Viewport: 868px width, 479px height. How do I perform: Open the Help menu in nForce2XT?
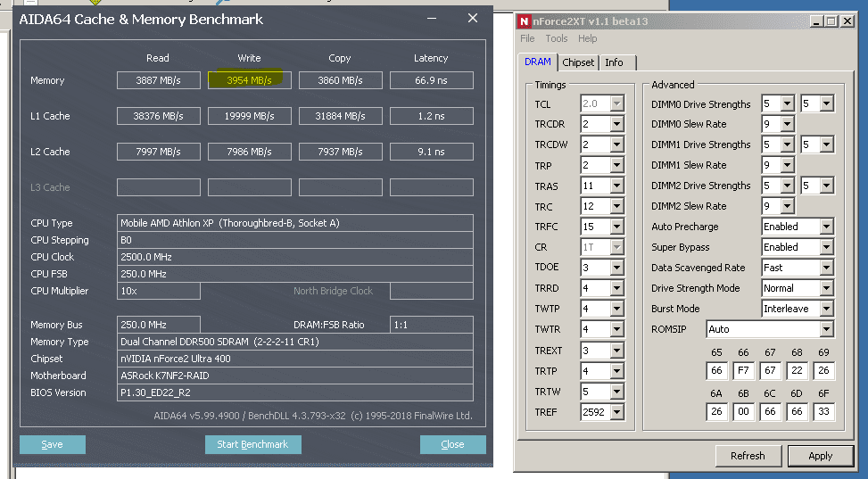coord(587,38)
